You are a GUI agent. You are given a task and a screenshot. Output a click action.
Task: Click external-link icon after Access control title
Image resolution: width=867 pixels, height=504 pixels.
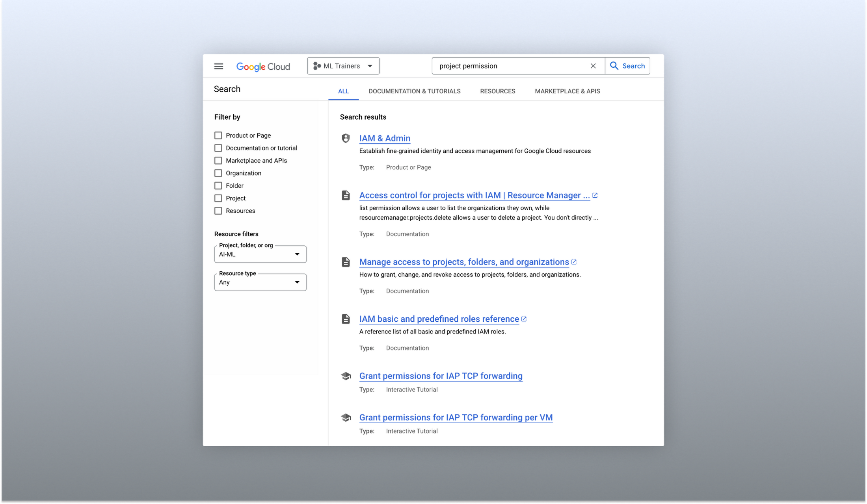(x=595, y=195)
